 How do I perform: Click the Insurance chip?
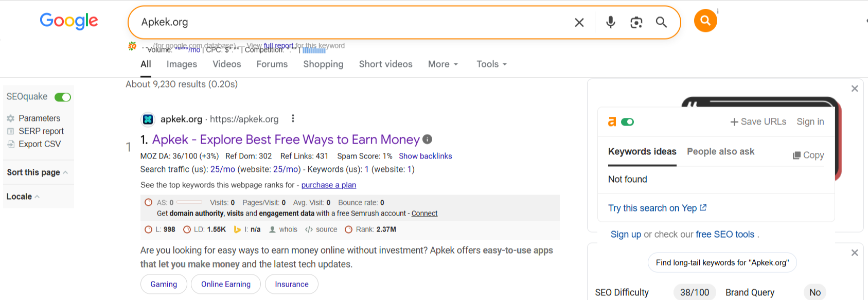tap(292, 284)
